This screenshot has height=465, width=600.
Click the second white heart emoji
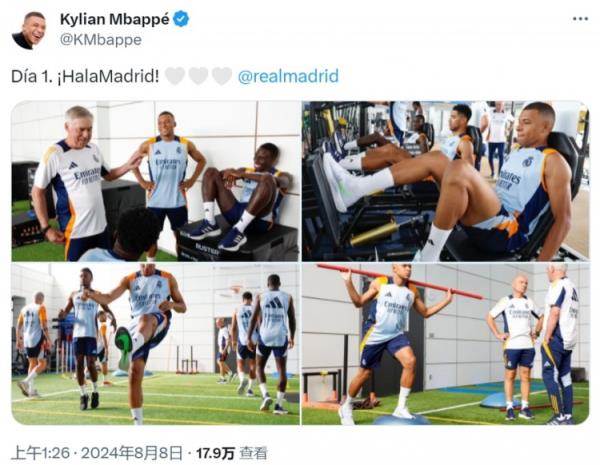pyautogui.click(x=198, y=76)
